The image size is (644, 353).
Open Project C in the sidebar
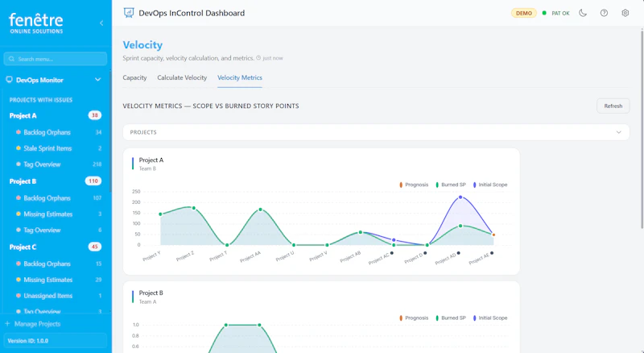(x=23, y=247)
